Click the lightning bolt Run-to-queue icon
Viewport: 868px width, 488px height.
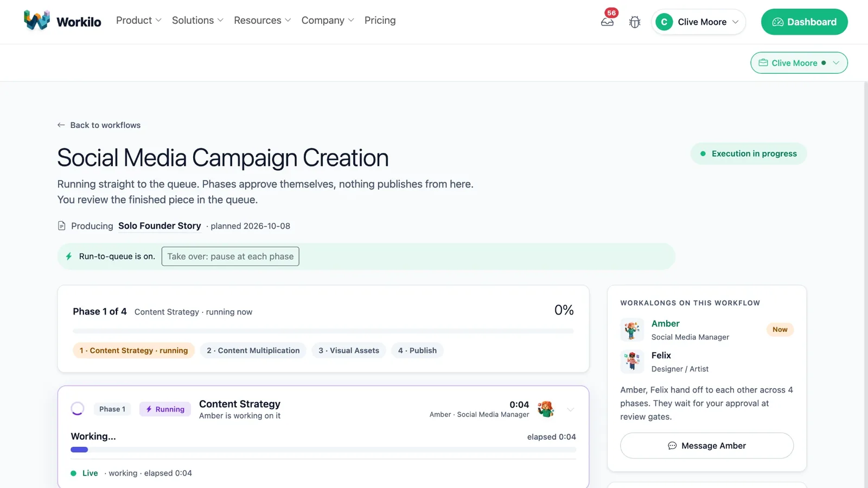[69, 256]
